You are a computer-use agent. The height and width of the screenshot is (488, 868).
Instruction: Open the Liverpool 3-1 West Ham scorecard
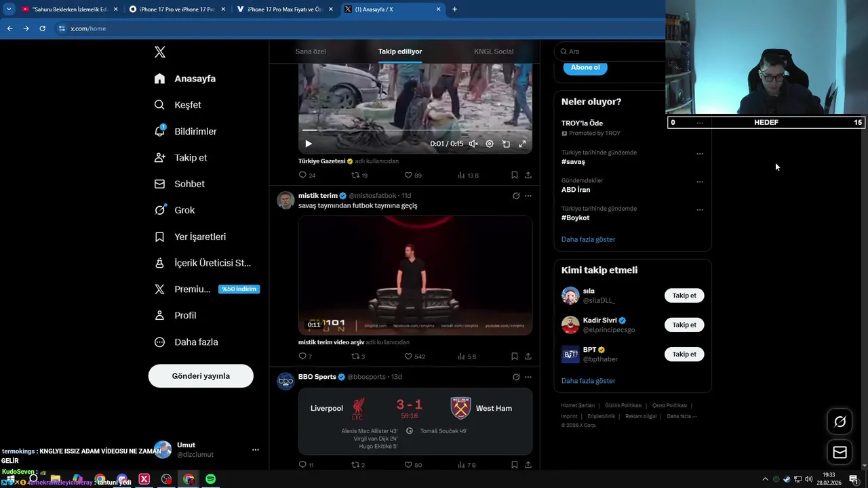tap(415, 421)
